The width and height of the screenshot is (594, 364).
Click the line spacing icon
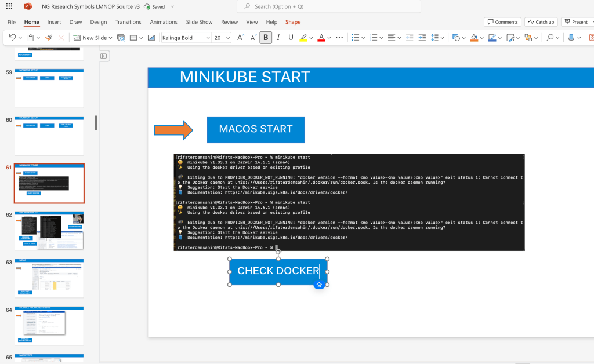[434, 38]
